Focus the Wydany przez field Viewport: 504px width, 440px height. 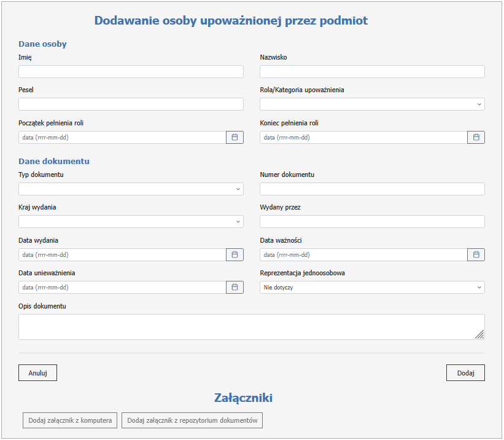pos(372,222)
